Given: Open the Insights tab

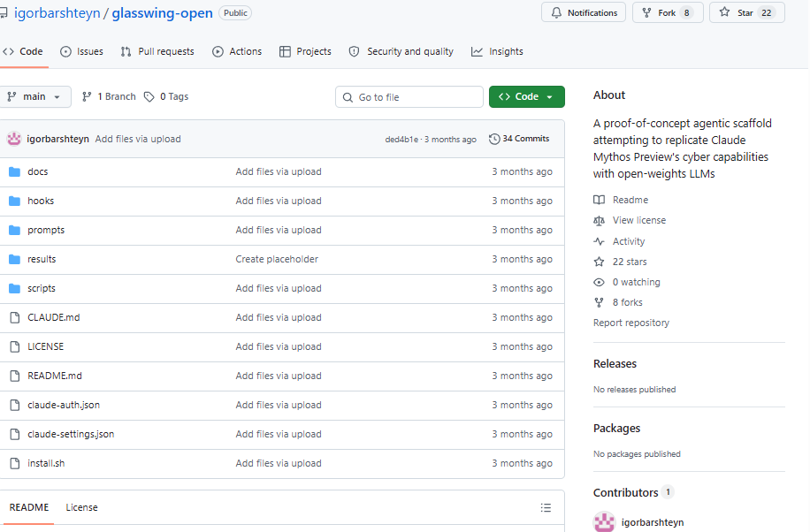Looking at the screenshot, I should 497,51.
